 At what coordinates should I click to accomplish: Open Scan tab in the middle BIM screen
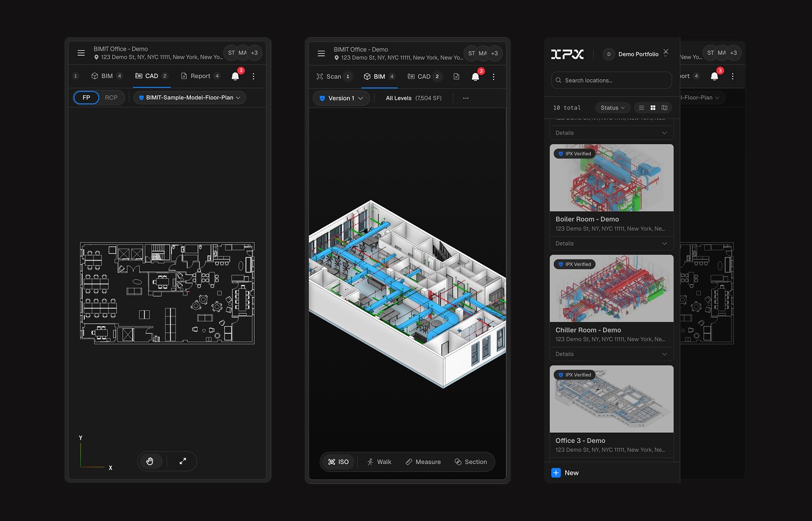334,76
